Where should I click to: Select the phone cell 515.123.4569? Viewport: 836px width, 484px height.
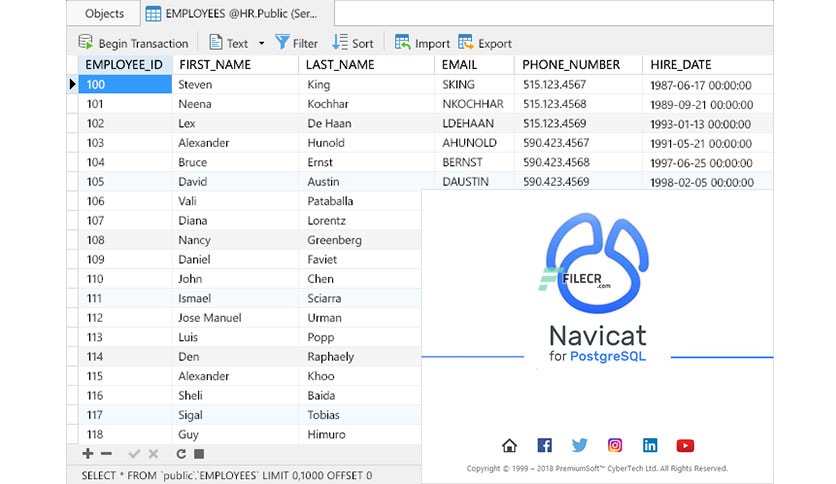pos(578,123)
